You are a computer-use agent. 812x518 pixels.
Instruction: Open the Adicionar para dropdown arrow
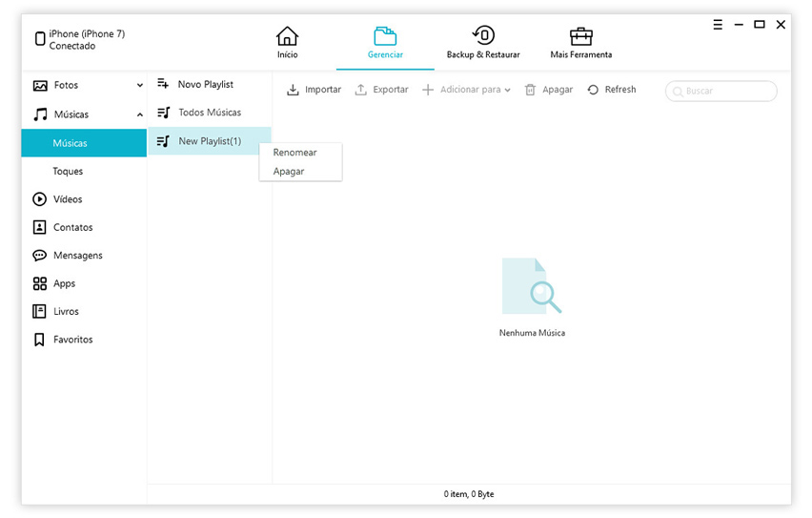[x=507, y=91]
